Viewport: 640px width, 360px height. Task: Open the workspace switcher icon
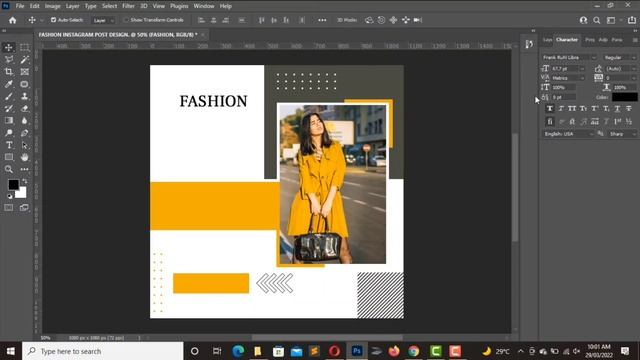[611, 20]
